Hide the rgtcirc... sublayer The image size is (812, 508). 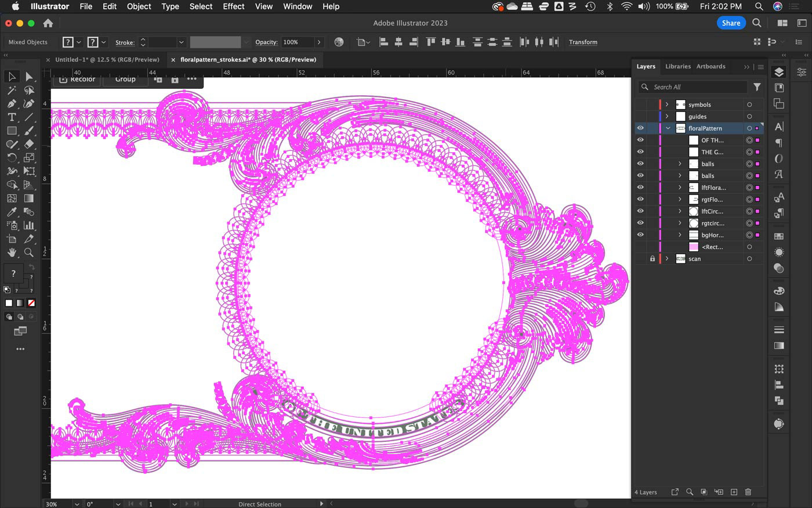click(640, 223)
